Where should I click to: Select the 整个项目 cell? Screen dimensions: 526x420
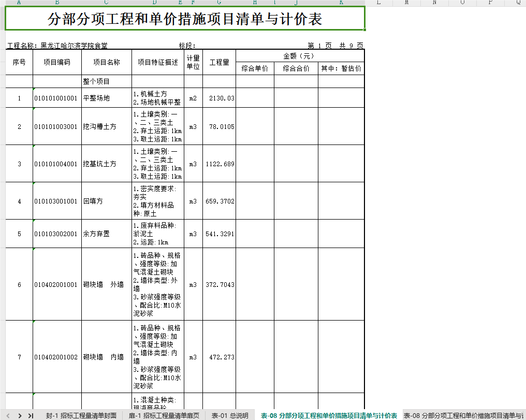click(107, 81)
